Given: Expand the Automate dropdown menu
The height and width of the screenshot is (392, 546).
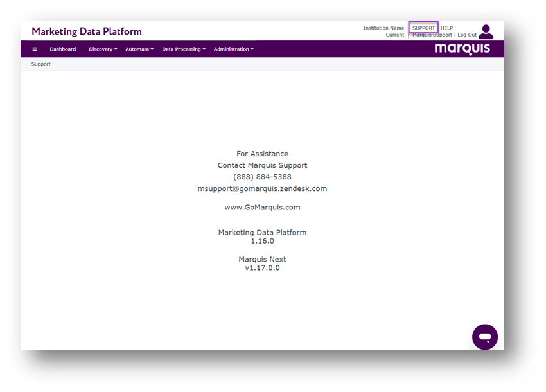Looking at the screenshot, I should click(x=139, y=49).
